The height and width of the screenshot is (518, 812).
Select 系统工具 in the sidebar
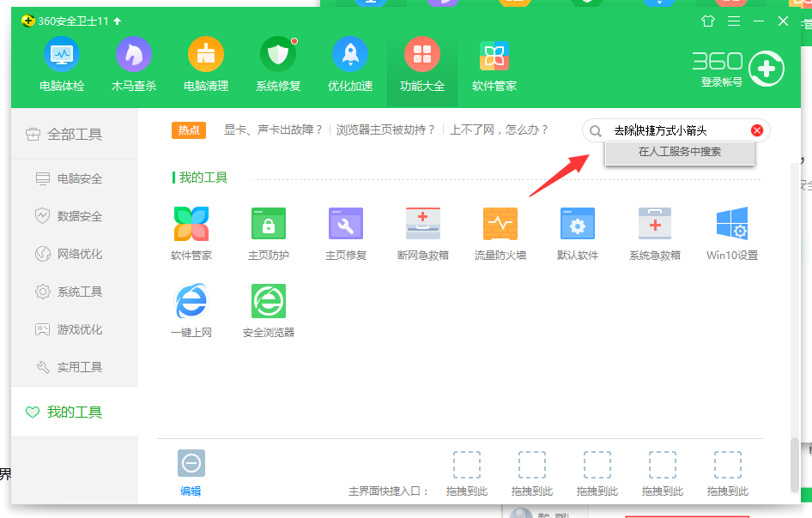[77, 292]
